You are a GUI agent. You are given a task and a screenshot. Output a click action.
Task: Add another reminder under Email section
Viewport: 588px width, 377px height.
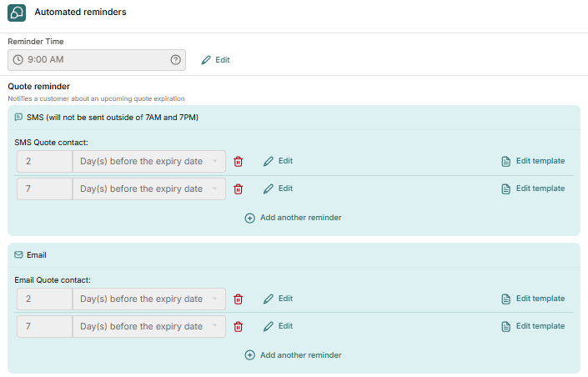coord(293,354)
